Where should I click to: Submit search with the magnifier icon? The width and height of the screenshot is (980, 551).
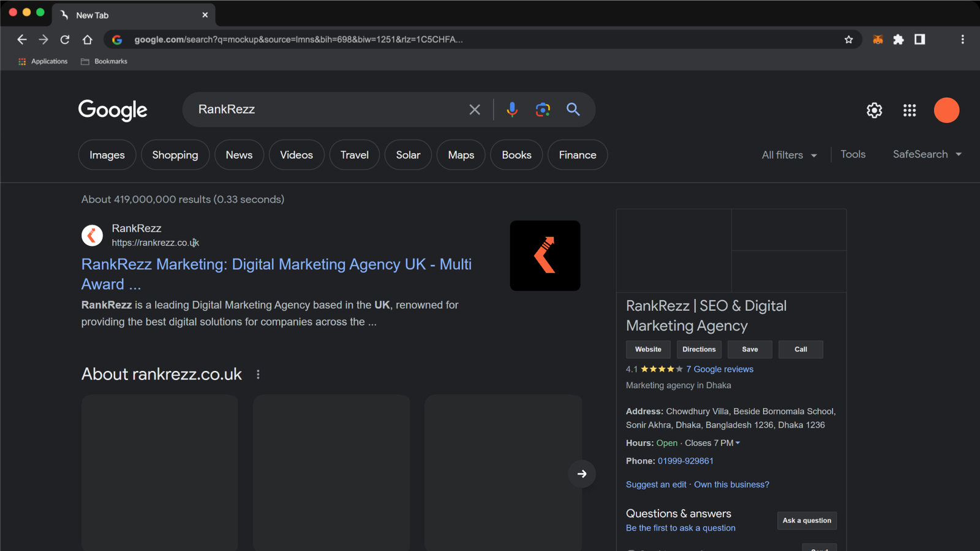click(573, 110)
